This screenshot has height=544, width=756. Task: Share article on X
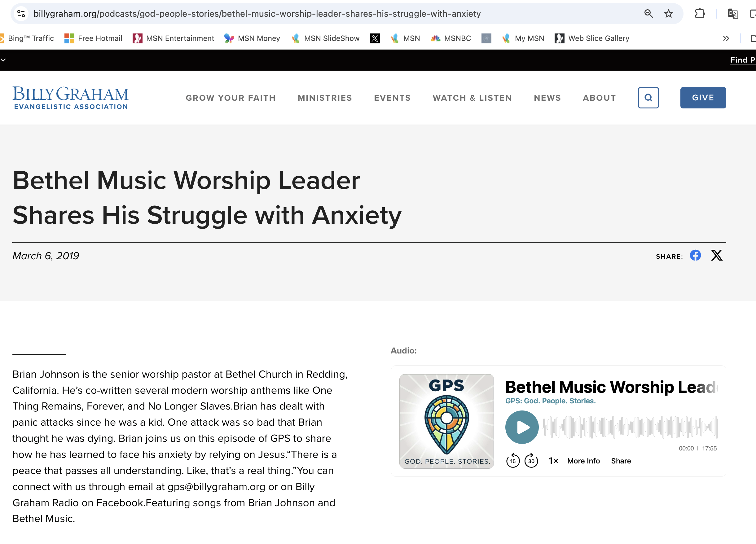(x=717, y=255)
